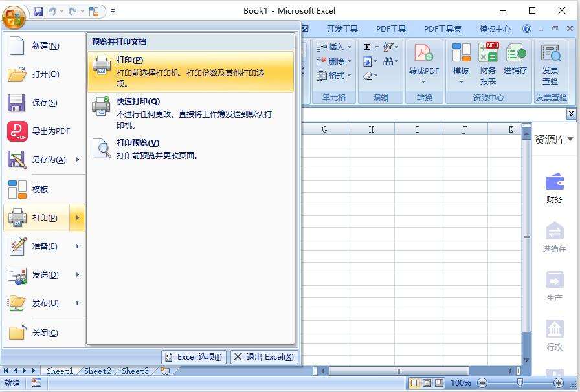
Task: Click the Inventory (进销存) ribbon icon
Action: coord(515,59)
